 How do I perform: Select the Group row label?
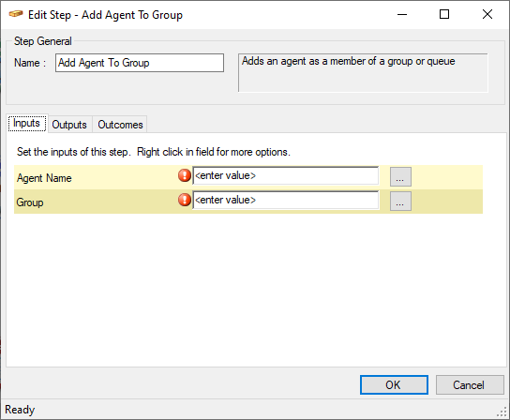(30, 202)
